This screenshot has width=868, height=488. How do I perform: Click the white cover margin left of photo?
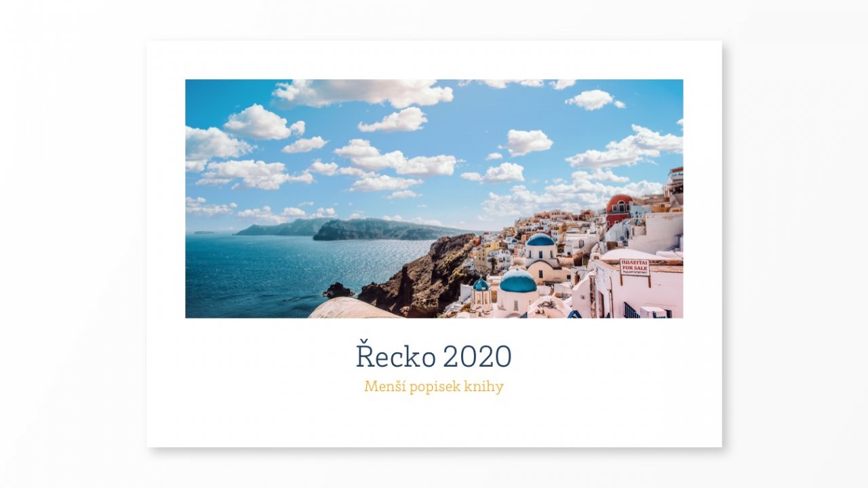pos(165,198)
